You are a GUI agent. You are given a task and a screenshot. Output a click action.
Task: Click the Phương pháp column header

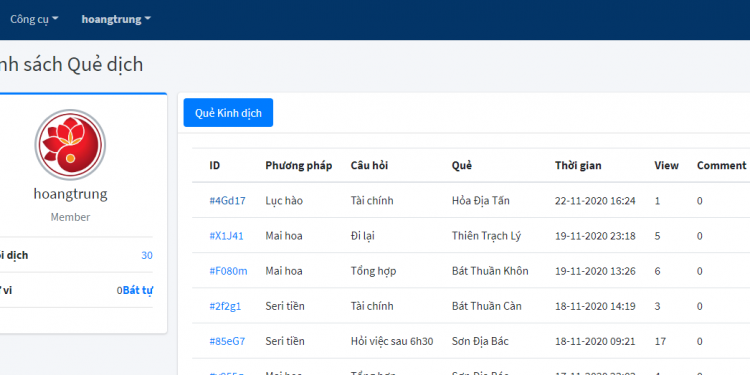(x=299, y=165)
